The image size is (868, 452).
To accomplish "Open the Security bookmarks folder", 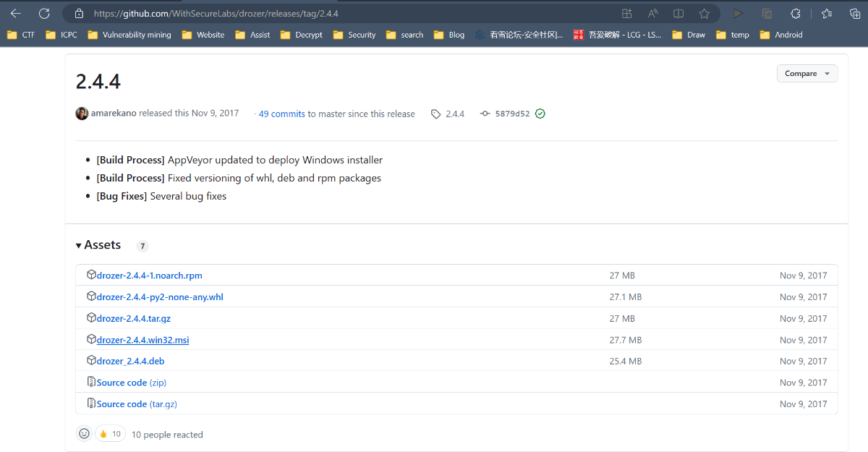I will [x=354, y=35].
